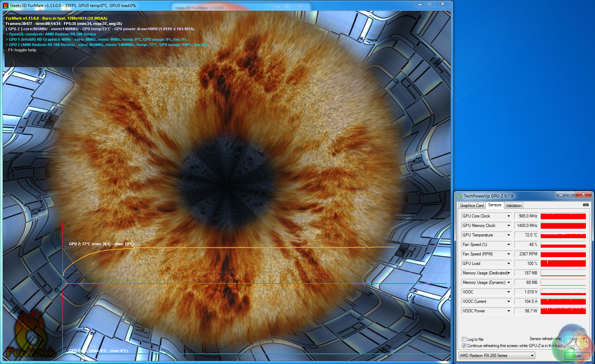Enable the Log to file checkbox

(x=464, y=339)
